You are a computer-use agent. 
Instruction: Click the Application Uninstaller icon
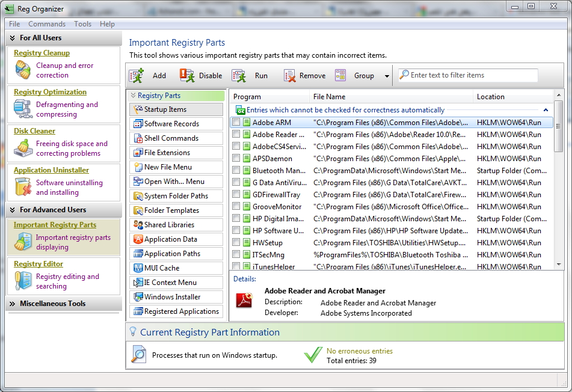(x=23, y=188)
